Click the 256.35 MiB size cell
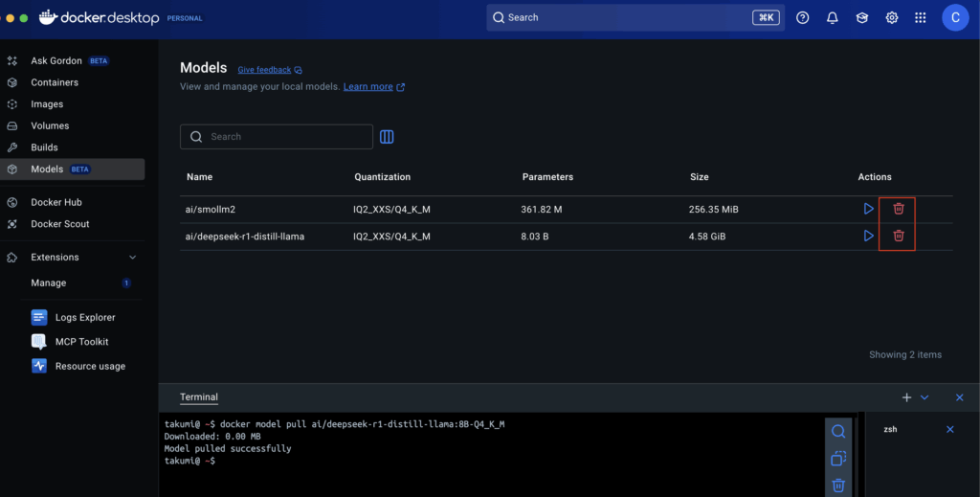 point(714,210)
